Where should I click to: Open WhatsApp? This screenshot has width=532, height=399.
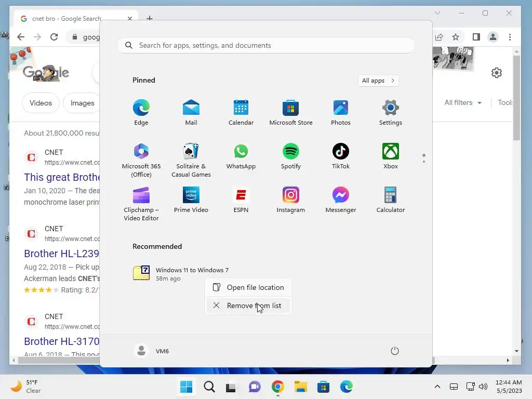[x=241, y=156]
